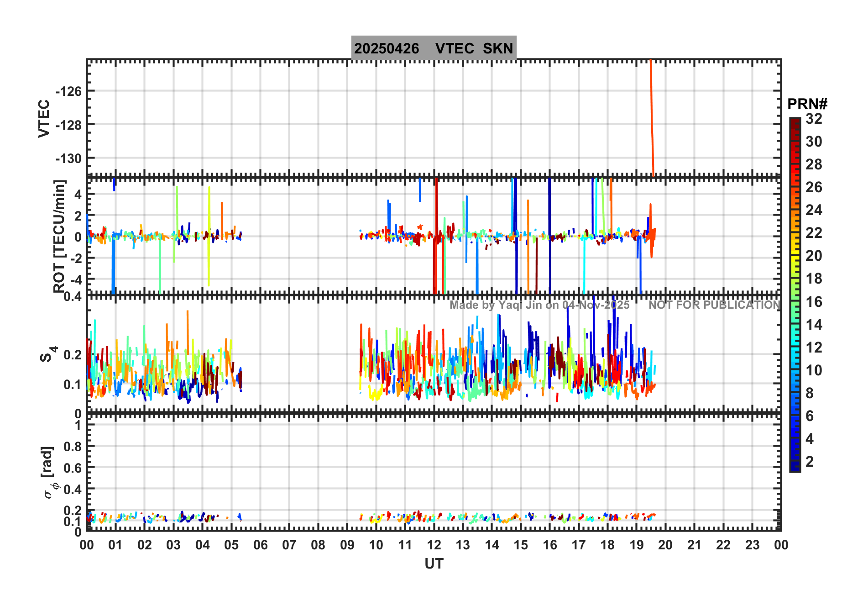This screenshot has width=868, height=590.
Task: Select the ROT [TECU/min] axis label
Action: click(59, 236)
